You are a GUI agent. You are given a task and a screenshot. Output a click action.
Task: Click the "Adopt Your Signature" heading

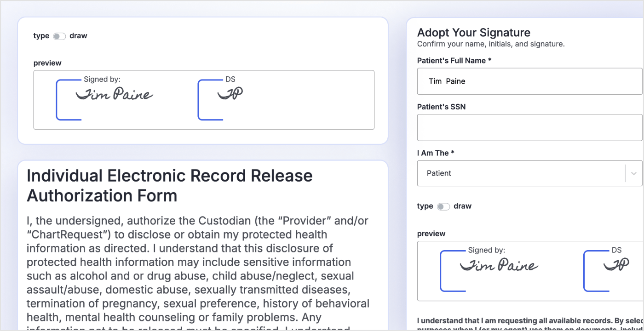pos(473,33)
